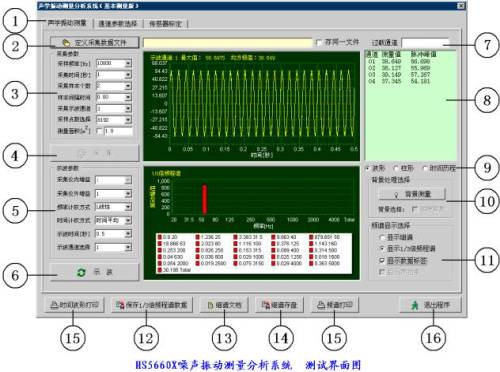Viewport: 500px width, 372px height.
Task: Click the green running-man 退出程序 icon
Action: coord(415,305)
